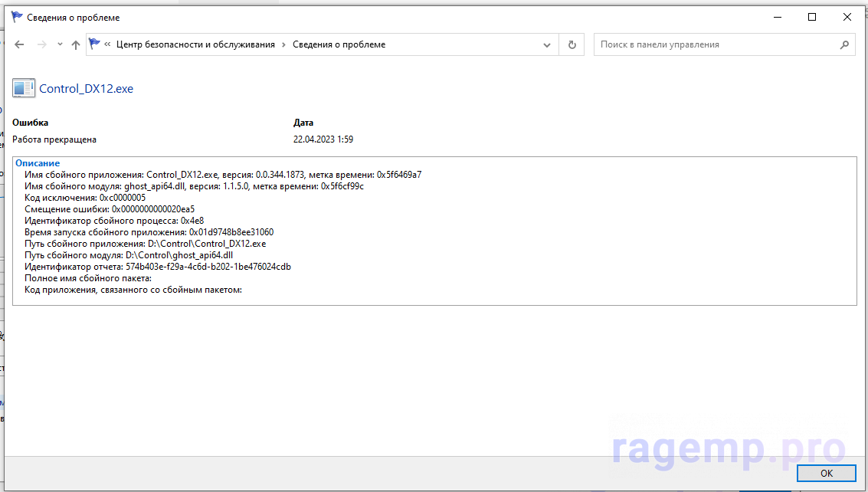This screenshot has height=492, width=868.
Task: Click the title bar flag icon
Action: (x=17, y=17)
